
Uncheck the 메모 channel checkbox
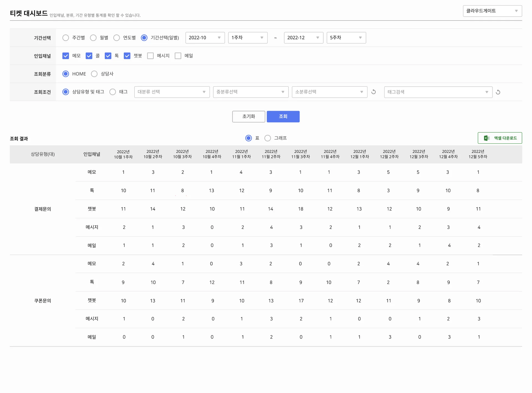click(x=66, y=56)
